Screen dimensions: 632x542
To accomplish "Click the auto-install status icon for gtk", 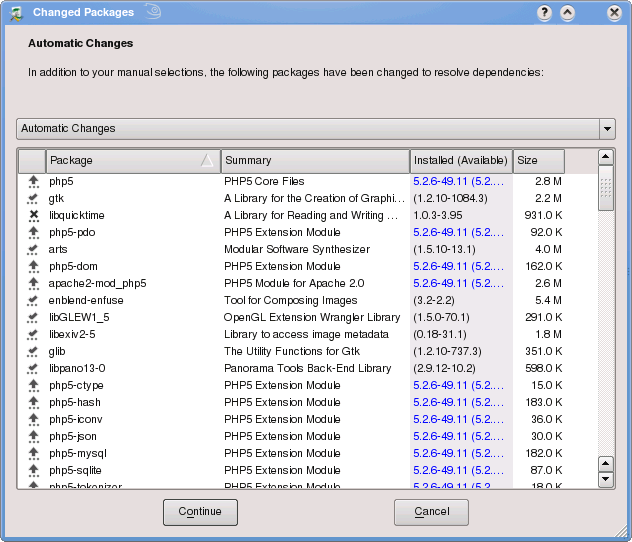I will pos(33,199).
